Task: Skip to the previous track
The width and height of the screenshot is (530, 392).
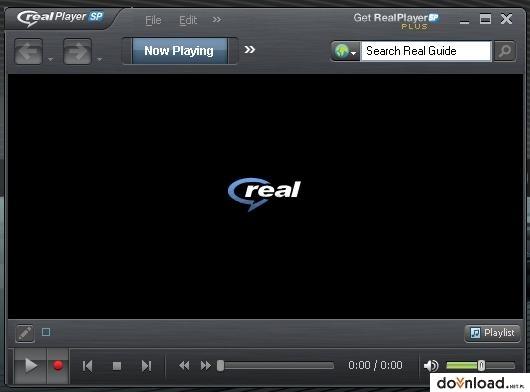Action: (x=88, y=366)
